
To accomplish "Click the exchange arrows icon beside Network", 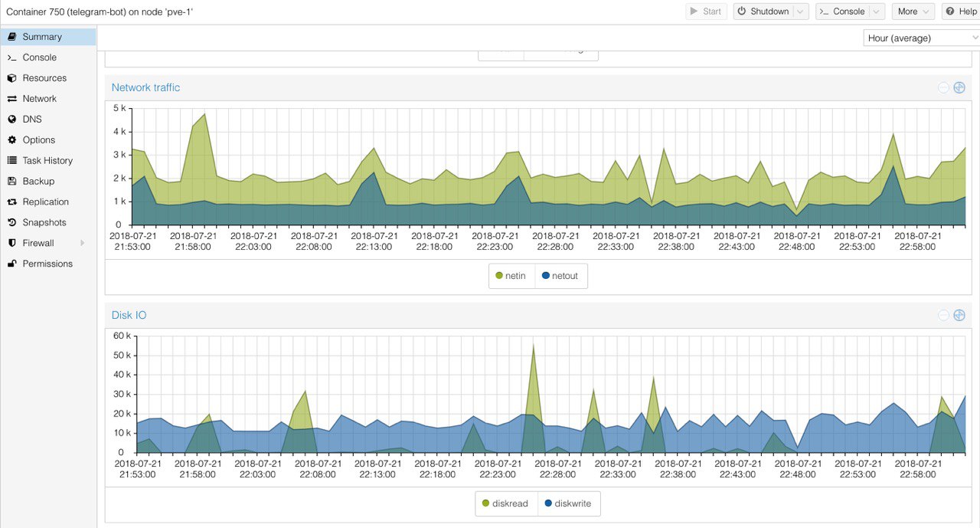I will (11, 99).
